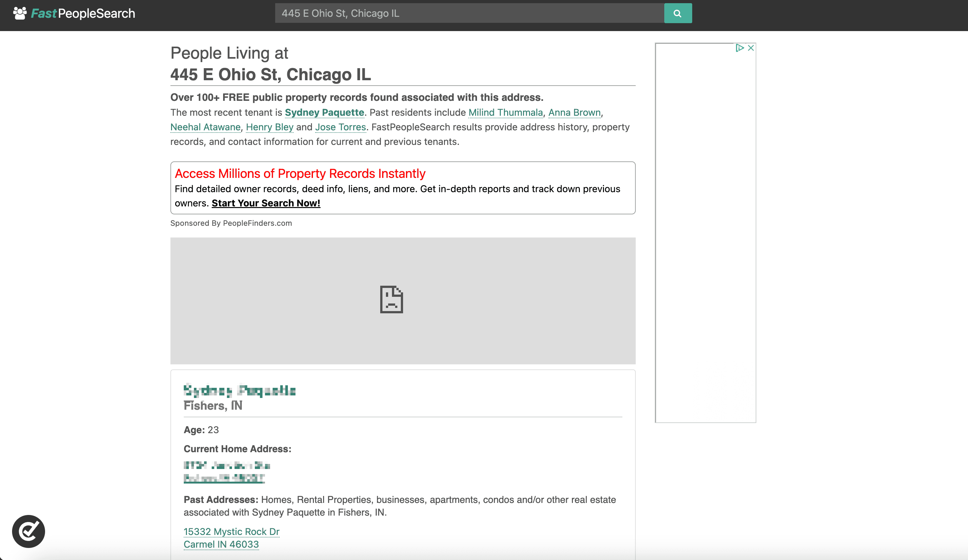
Task: Click the FastPeopleSearch site title text
Action: tap(83, 13)
